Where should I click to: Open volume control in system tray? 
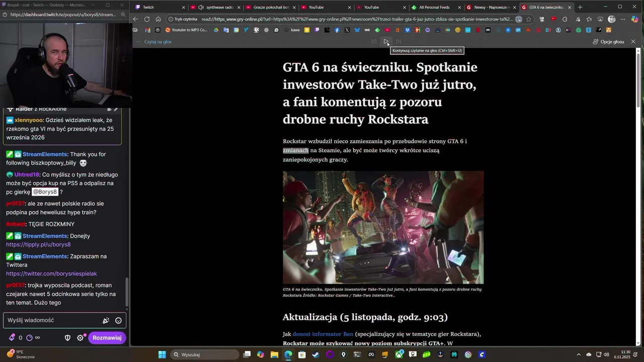pos(606,354)
